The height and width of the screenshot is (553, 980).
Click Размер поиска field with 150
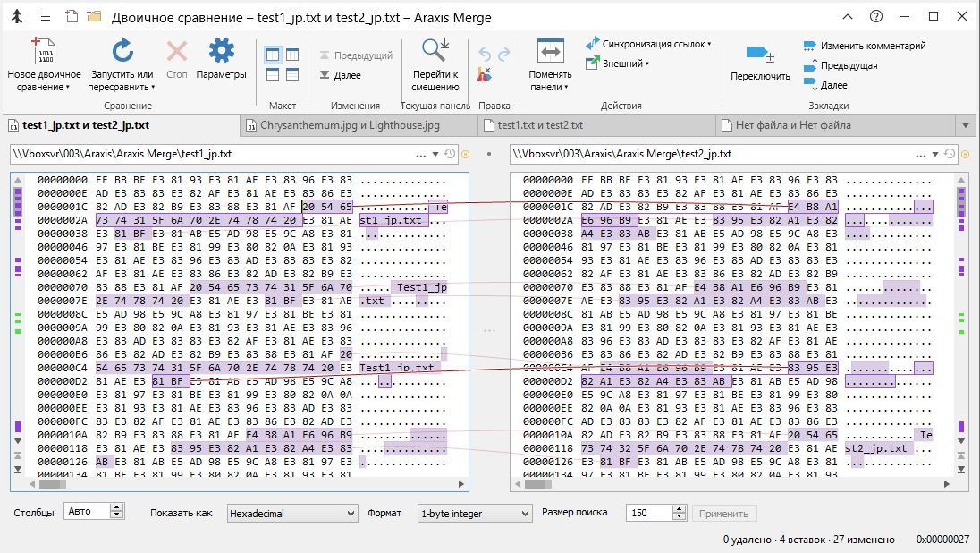click(x=649, y=513)
